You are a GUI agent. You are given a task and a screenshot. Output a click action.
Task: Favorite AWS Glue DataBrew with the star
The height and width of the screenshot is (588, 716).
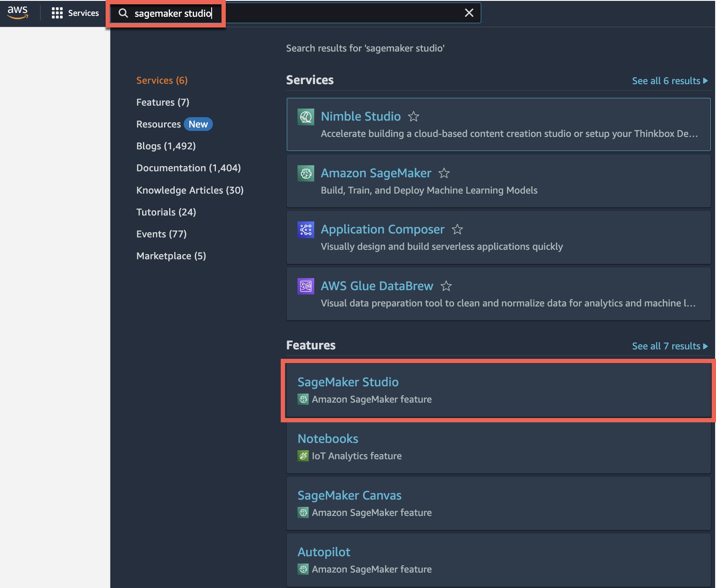tap(446, 286)
